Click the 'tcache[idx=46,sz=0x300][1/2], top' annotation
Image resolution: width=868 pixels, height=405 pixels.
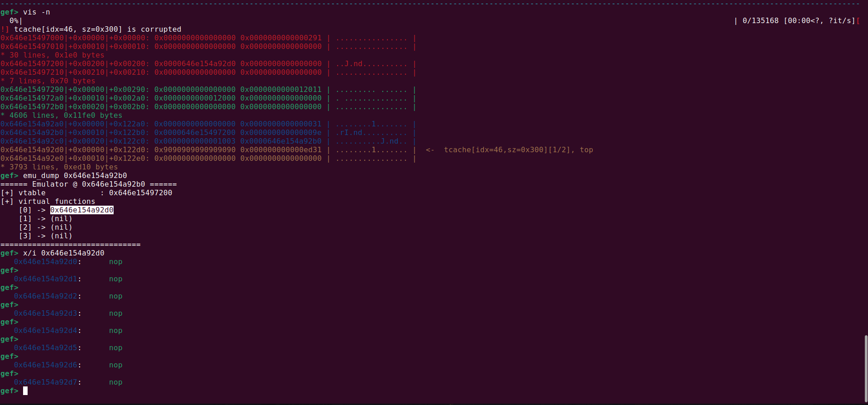[519, 150]
